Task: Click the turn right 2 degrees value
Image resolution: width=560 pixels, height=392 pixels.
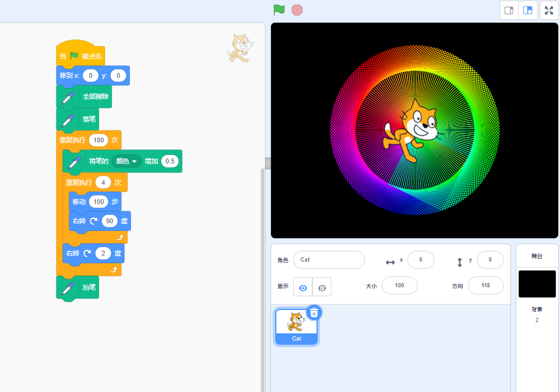Action: click(x=104, y=253)
